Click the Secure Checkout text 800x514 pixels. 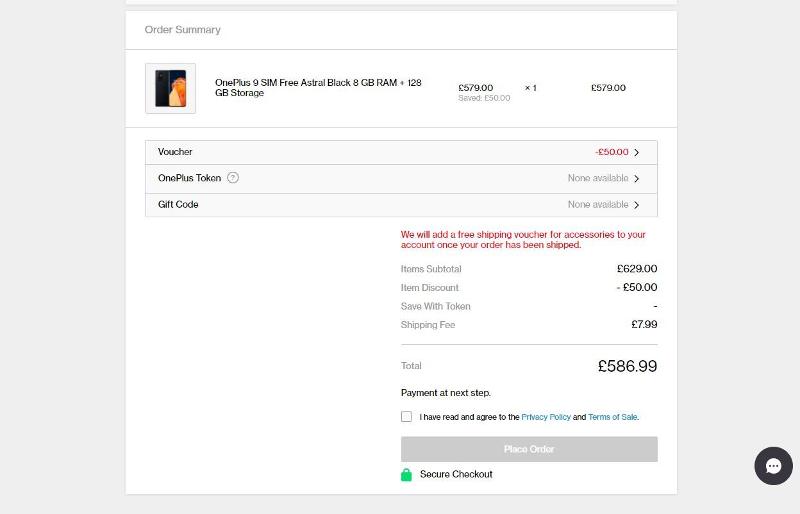[x=456, y=474]
